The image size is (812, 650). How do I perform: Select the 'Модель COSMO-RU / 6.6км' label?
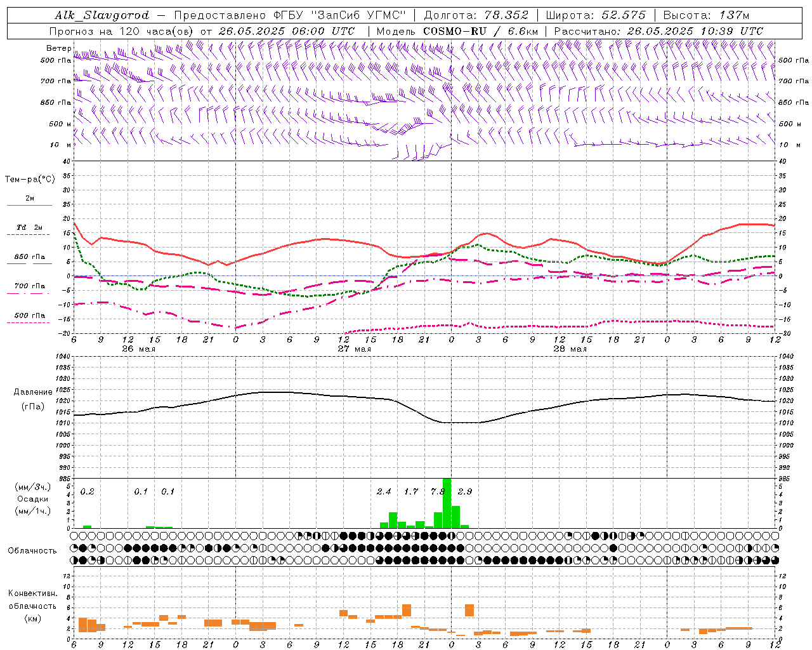(x=457, y=31)
